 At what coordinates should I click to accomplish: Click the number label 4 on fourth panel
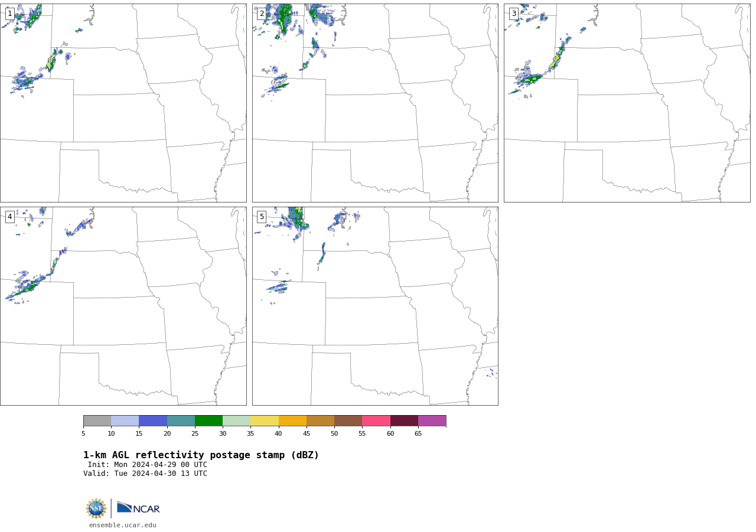(9, 217)
